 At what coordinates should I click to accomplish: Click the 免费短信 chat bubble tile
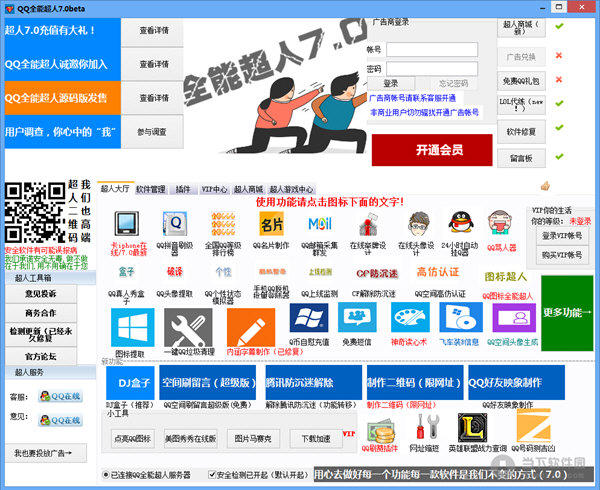point(357,317)
